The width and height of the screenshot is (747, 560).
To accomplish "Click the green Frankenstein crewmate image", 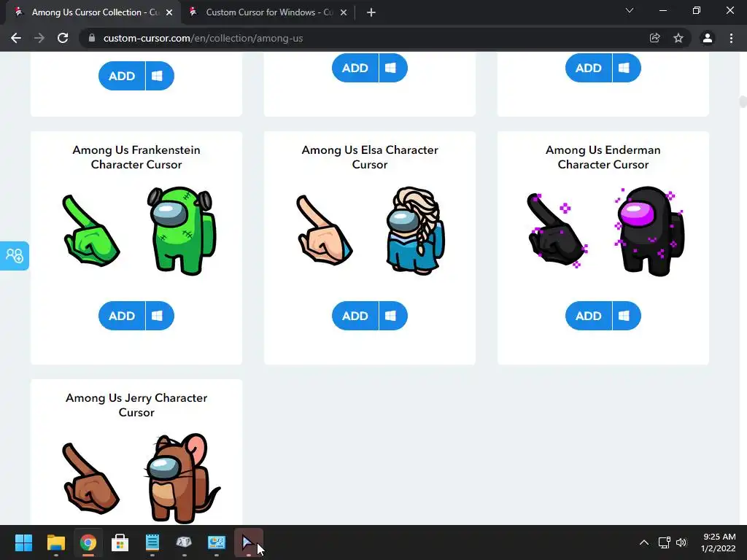I will tap(181, 231).
